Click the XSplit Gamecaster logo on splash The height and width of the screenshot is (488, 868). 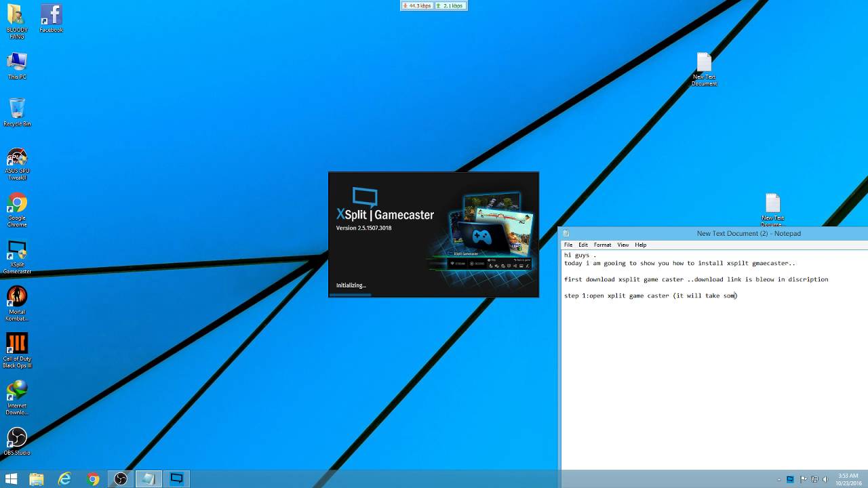point(384,205)
